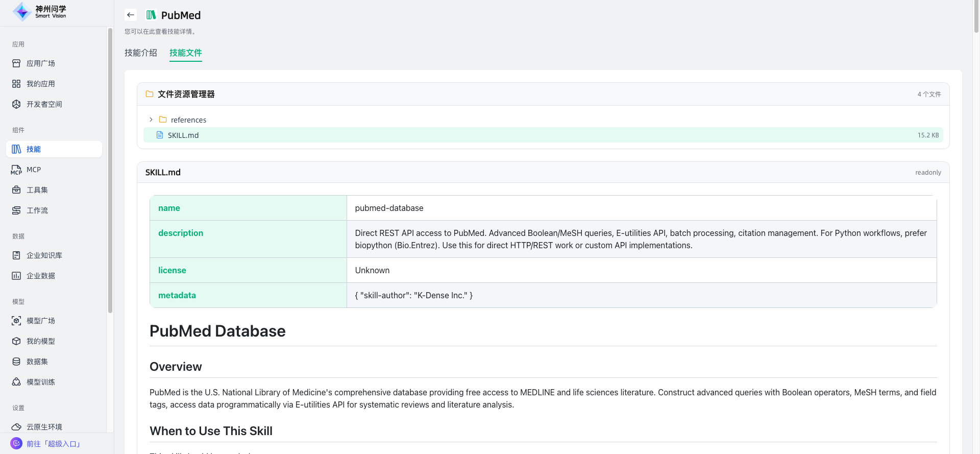Viewport: 980px width, 454px height.
Task: Click the 我的应用 grid icon
Action: tap(16, 84)
